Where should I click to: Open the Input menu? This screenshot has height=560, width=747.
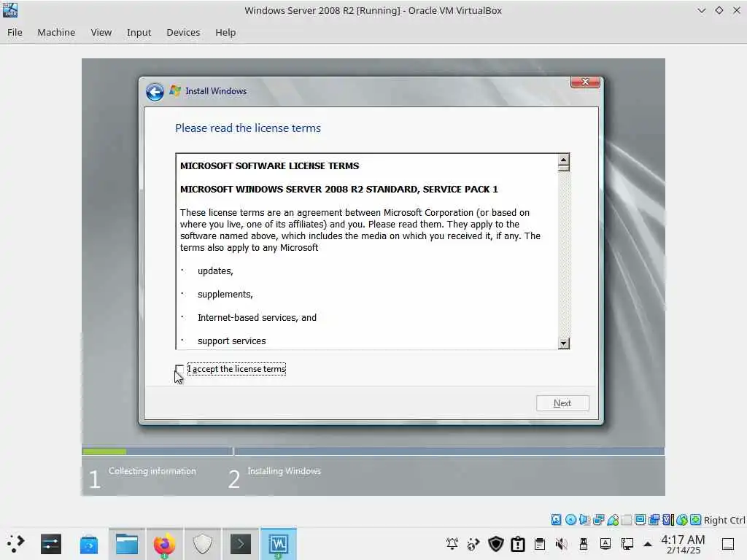point(139,32)
